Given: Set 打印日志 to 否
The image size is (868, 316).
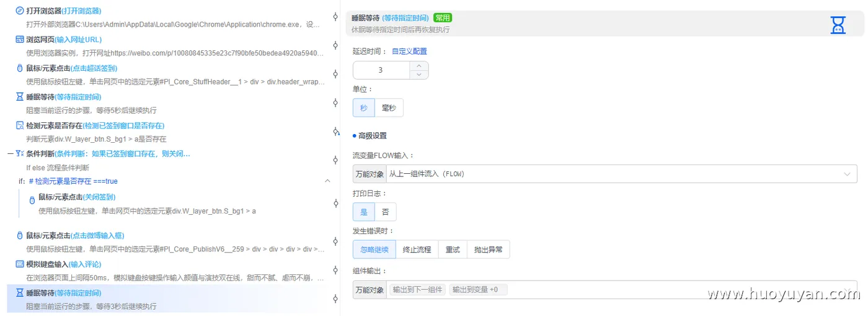Looking at the screenshot, I should tap(385, 212).
